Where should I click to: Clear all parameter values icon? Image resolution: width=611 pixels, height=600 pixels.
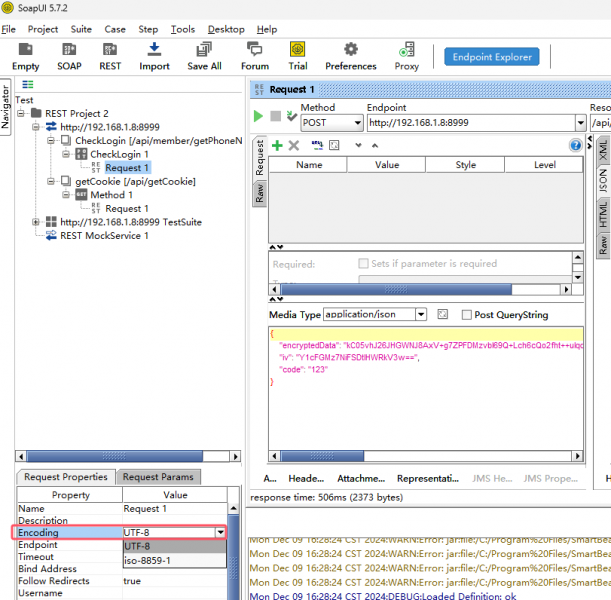[x=334, y=145]
